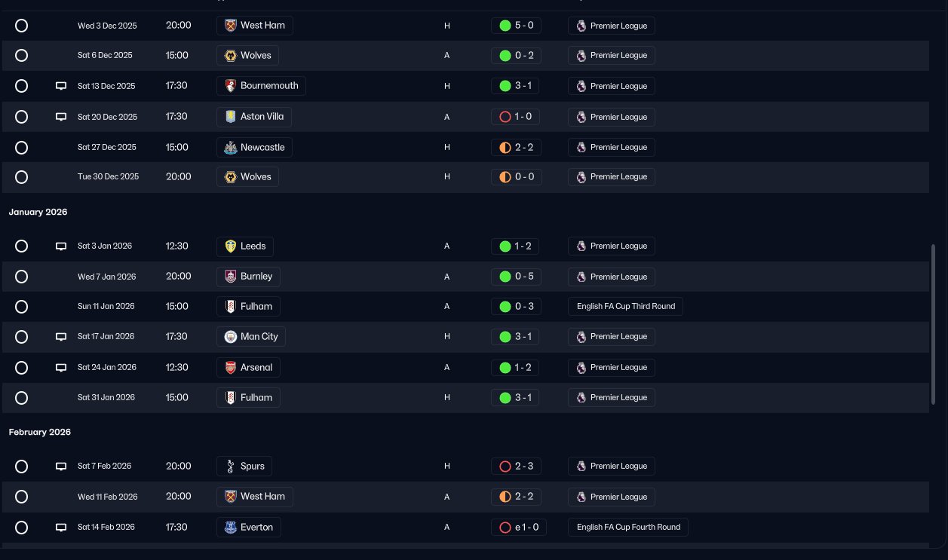The height and width of the screenshot is (560, 948).
Task: Open English FA Cup Fourth Round competition
Action: pos(627,528)
